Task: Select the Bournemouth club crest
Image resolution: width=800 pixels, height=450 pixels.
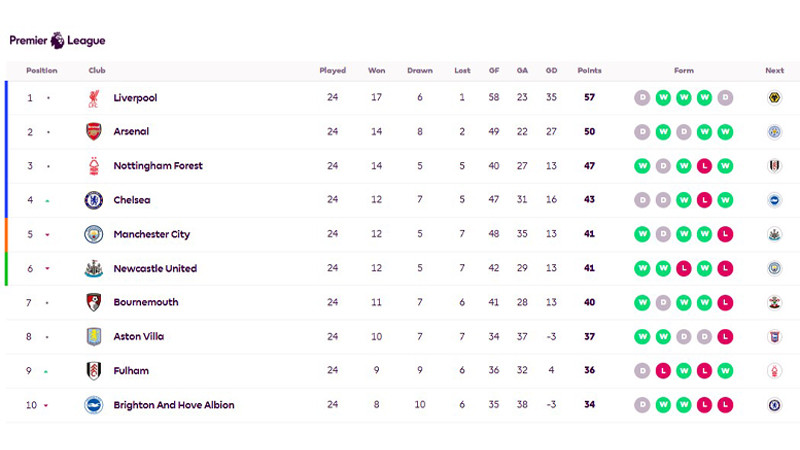Action: [93, 302]
